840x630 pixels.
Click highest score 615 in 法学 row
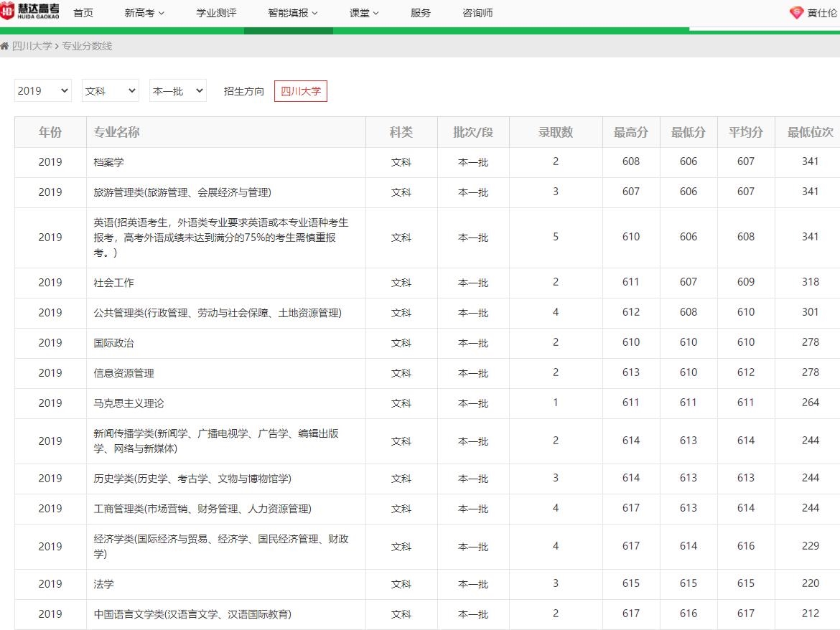point(631,583)
